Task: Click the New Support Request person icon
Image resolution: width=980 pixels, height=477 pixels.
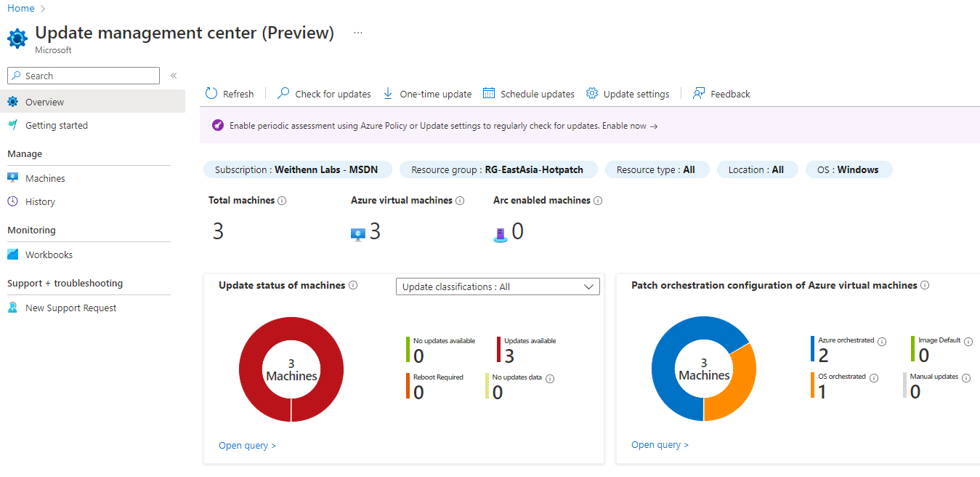Action: [13, 308]
